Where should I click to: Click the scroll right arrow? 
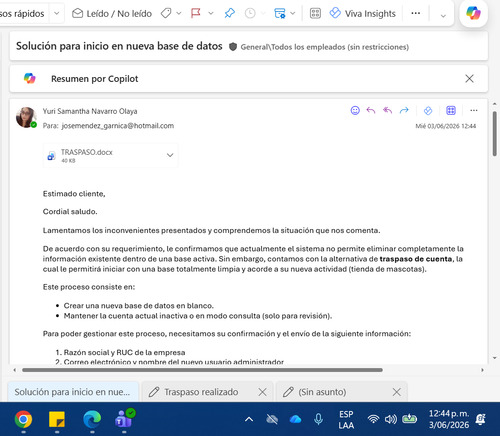[x=482, y=370]
